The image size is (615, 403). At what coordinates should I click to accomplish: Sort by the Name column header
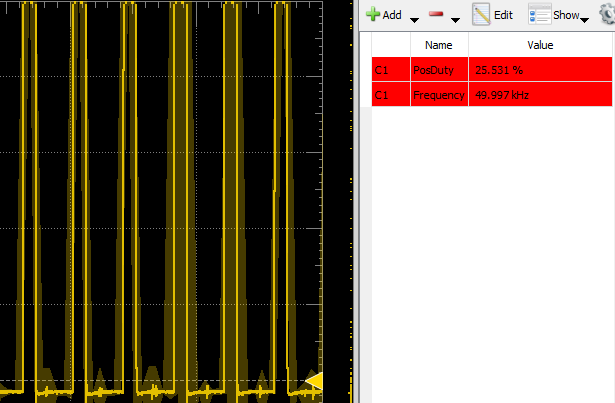439,45
